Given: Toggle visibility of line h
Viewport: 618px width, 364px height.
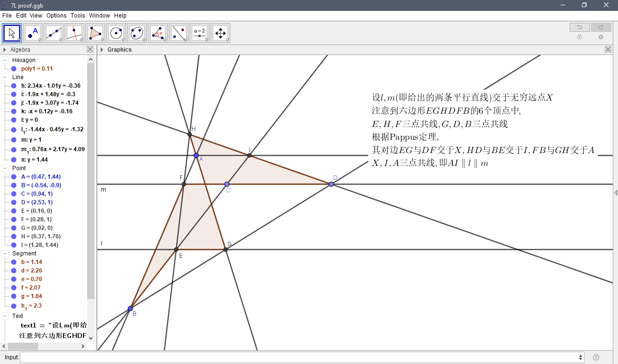Looking at the screenshot, I should click(13, 85).
